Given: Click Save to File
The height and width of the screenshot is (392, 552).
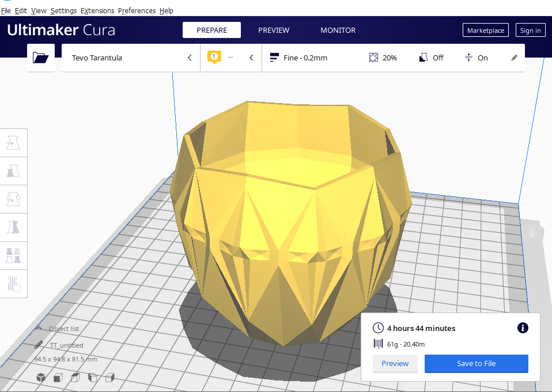Looking at the screenshot, I should point(476,364).
